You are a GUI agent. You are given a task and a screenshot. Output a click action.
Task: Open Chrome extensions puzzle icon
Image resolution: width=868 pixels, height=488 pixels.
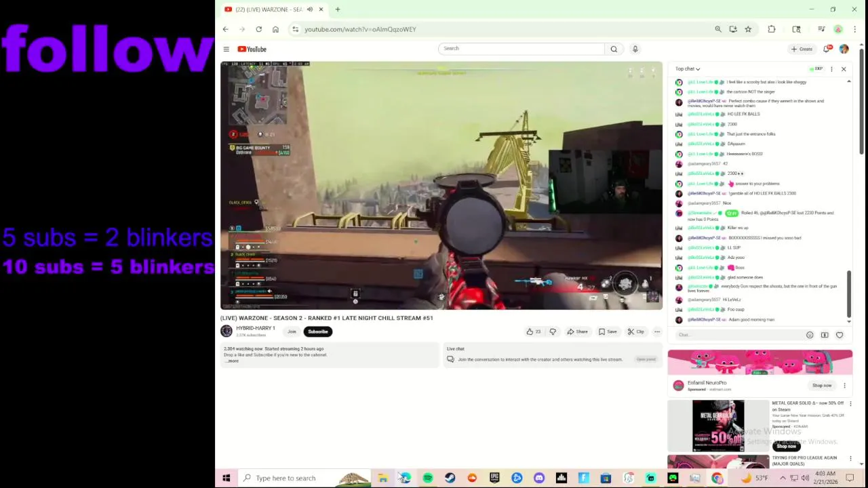tap(771, 29)
